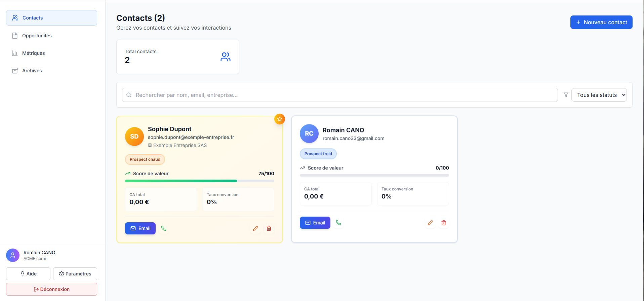The height and width of the screenshot is (301, 644).
Task: Open the Tous les statuts dropdown
Action: click(599, 95)
